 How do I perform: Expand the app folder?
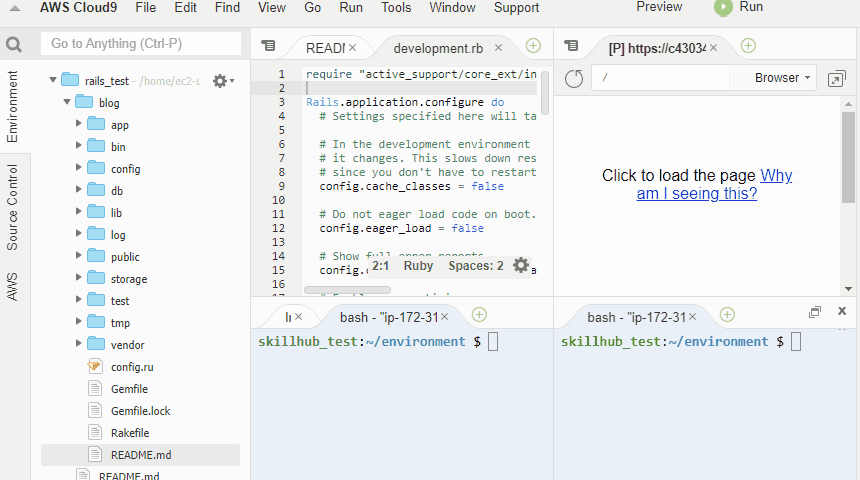click(x=78, y=124)
